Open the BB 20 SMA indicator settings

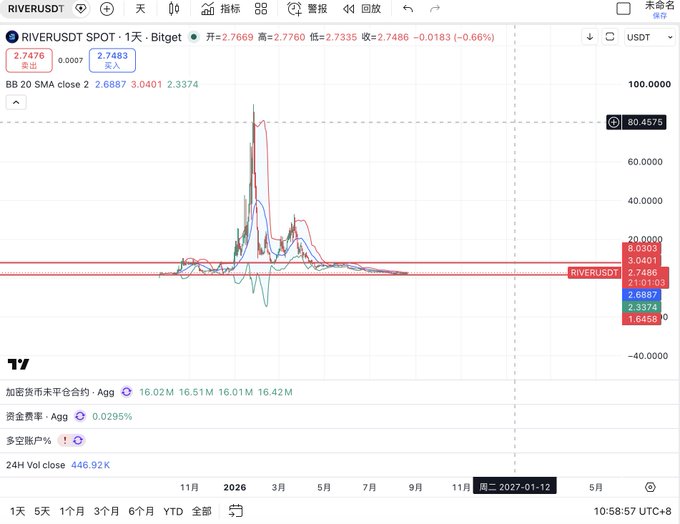click(x=47, y=84)
